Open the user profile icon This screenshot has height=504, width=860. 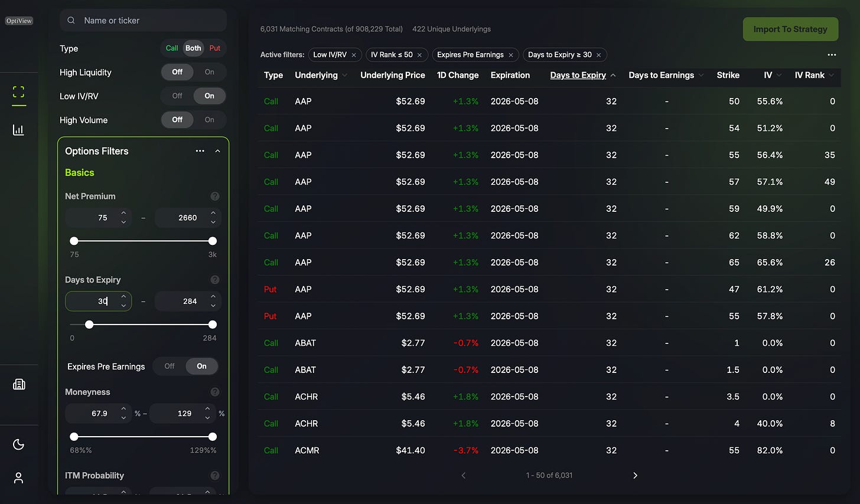[x=18, y=478]
